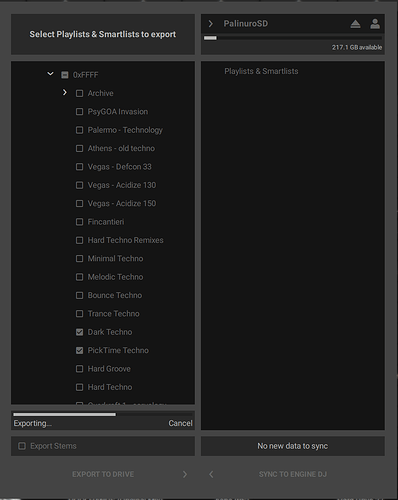The image size is (398, 500).
Task: Select the Vegas - Defcon 33 playlist label
Action: pos(119,167)
